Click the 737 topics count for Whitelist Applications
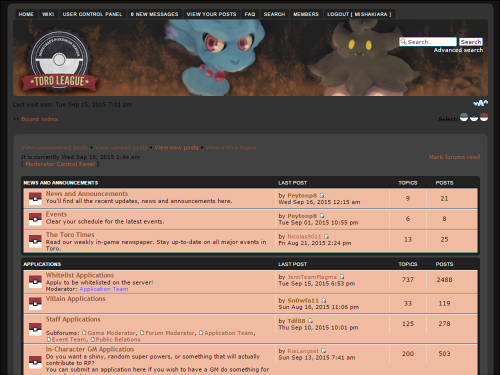This screenshot has height=375, width=500. point(408,280)
